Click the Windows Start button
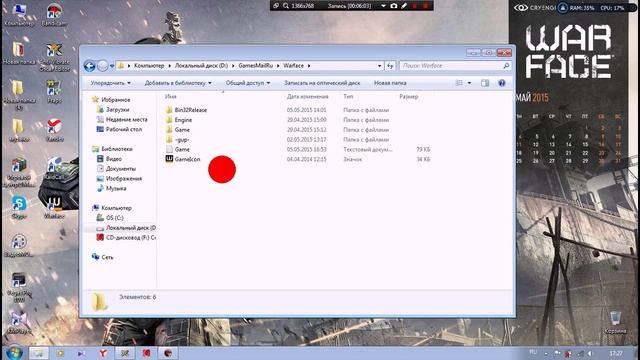Screen dimensions: 640x360 click(x=15, y=353)
